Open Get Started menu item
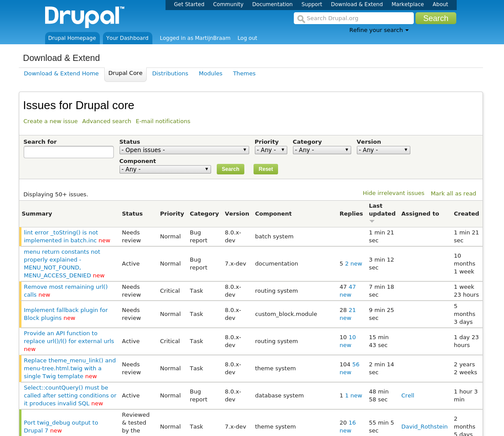This screenshot has width=504, height=436. [189, 4]
